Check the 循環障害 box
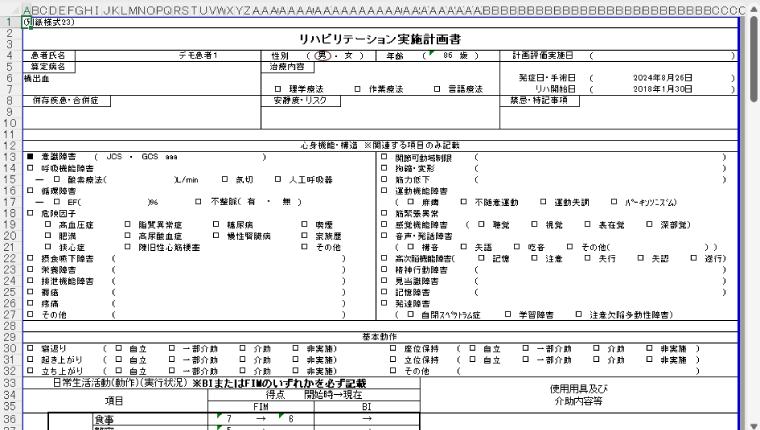Image resolution: width=760 pixels, height=430 pixels. click(x=30, y=191)
